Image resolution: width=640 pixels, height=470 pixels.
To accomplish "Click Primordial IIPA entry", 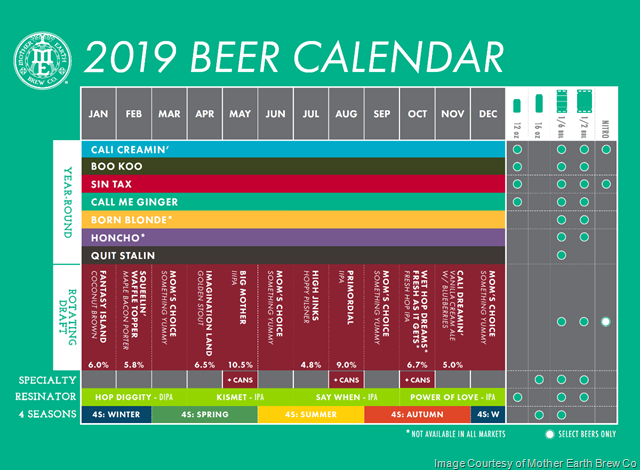I will [346, 317].
